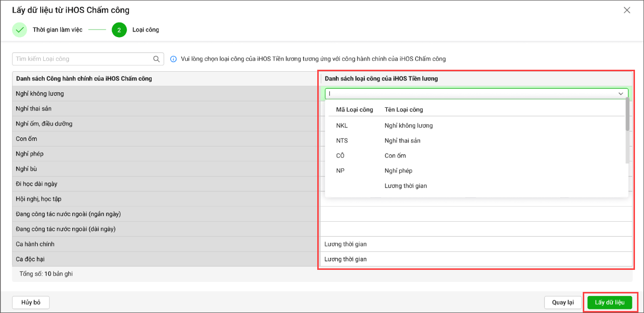The height and width of the screenshot is (313, 644).
Task: Click the green checkmark step icon
Action: coord(20,30)
